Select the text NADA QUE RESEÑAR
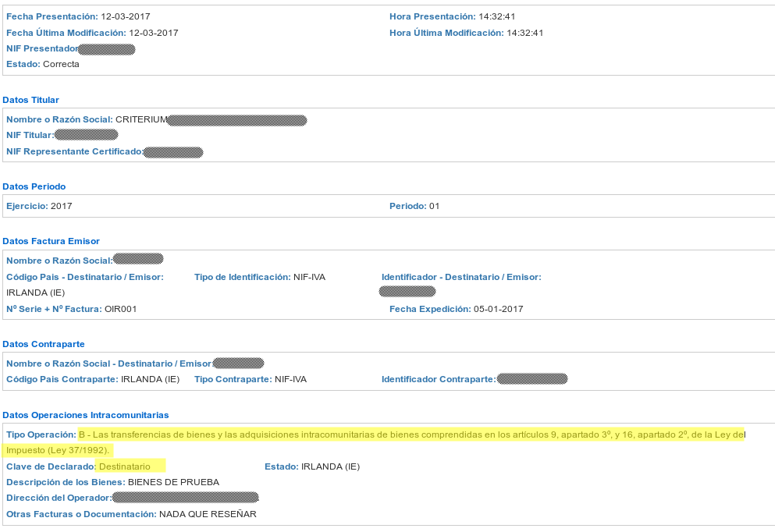Image resolution: width=775 pixels, height=532 pixels. pyautogui.click(x=208, y=514)
